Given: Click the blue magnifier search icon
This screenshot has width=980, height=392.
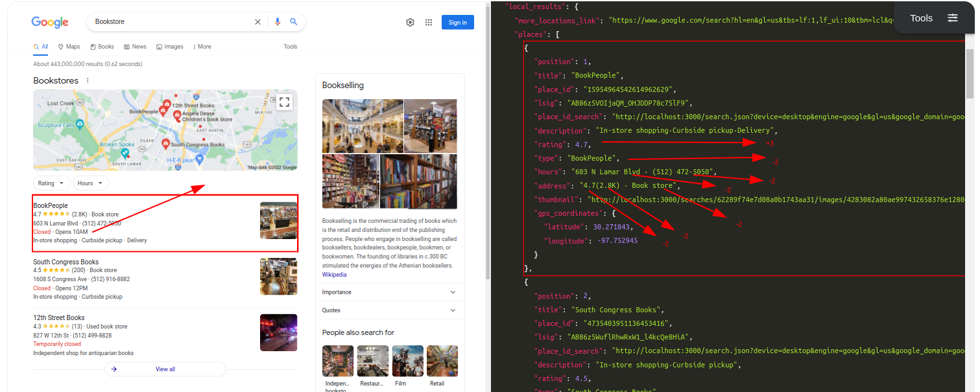Looking at the screenshot, I should [293, 22].
